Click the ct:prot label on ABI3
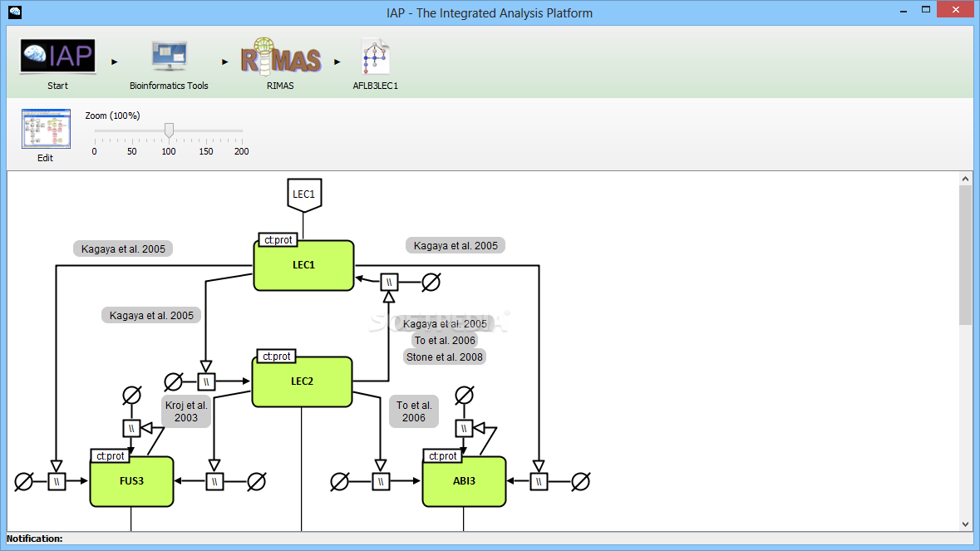This screenshot has width=980, height=551. coord(442,456)
